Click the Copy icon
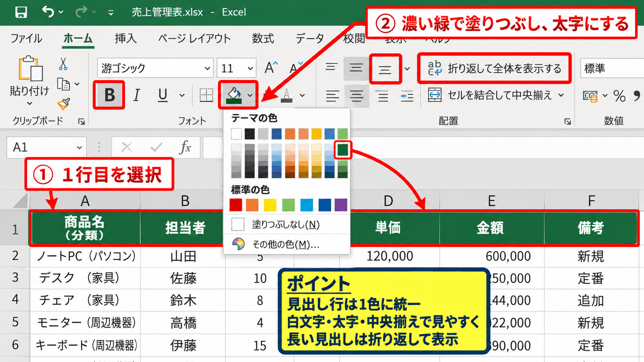 (x=63, y=84)
